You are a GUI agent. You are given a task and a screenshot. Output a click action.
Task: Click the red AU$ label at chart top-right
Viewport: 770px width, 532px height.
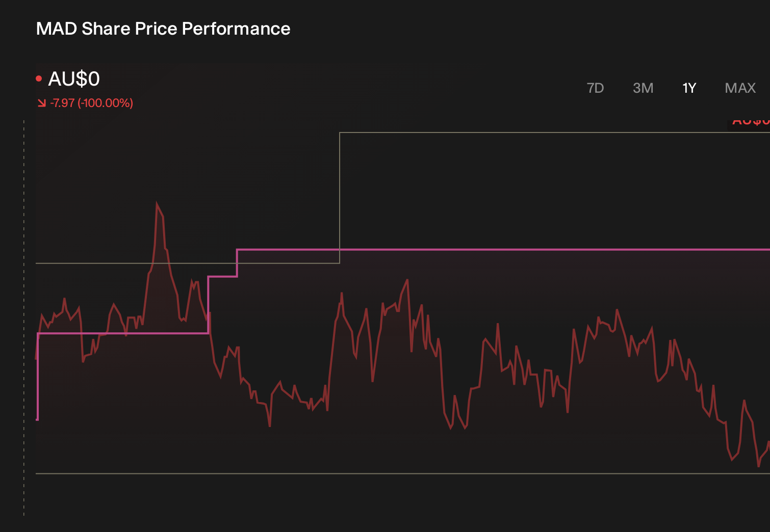click(749, 122)
